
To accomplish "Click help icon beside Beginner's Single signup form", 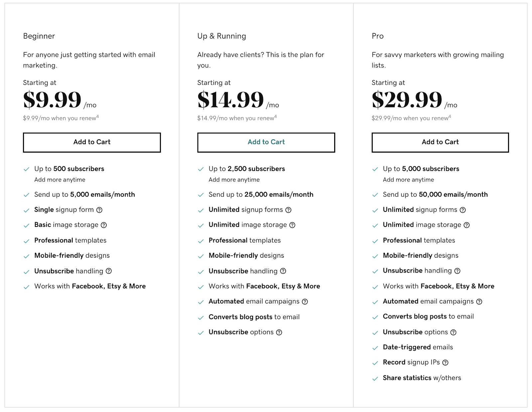I will (x=99, y=210).
